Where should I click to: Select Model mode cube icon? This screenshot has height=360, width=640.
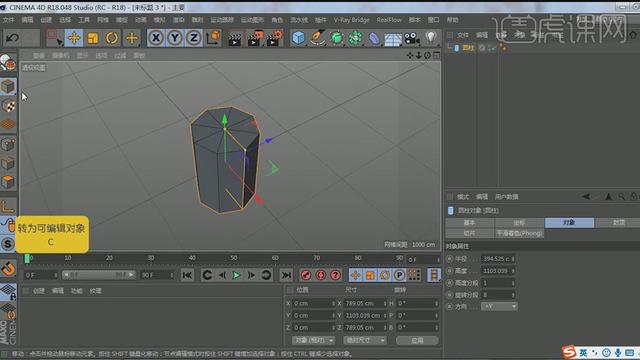click(x=8, y=87)
